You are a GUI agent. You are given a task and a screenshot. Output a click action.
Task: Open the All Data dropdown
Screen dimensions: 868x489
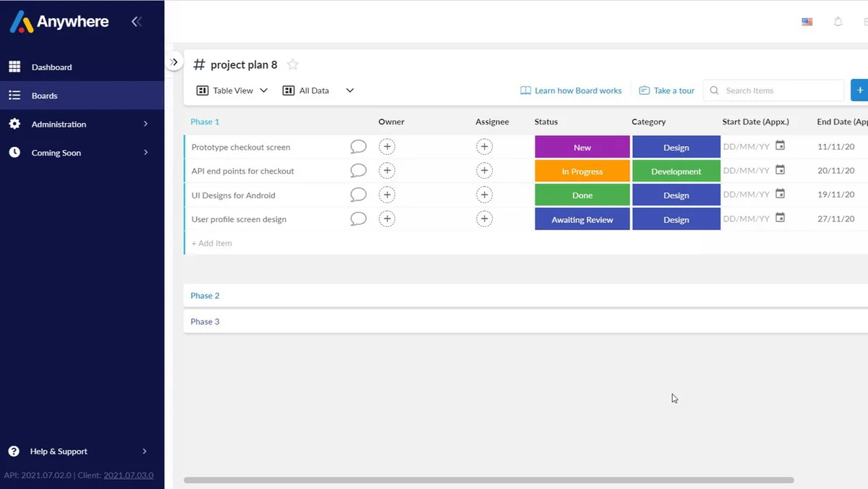318,90
